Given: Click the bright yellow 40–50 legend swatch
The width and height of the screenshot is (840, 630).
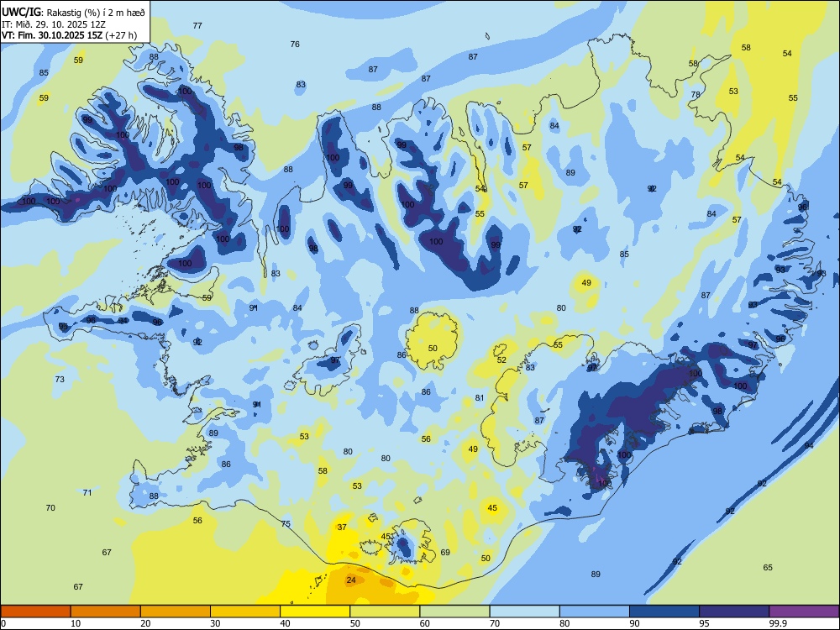Looking at the screenshot, I should tap(315, 612).
